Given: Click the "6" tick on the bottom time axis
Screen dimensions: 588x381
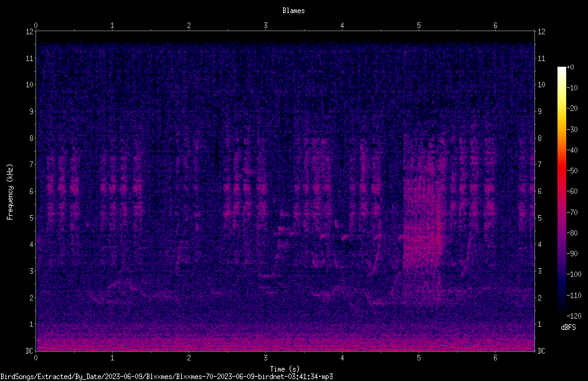Looking at the screenshot, I should [495, 358].
